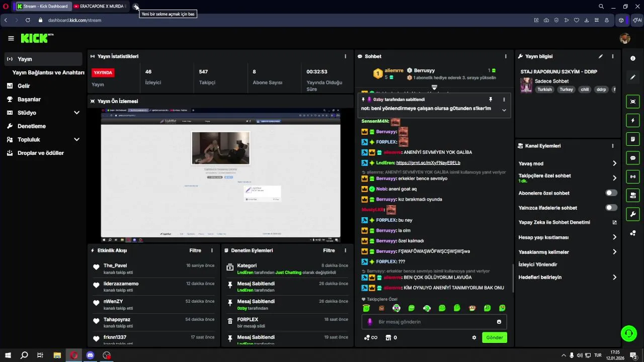Click the info icon in right rail
This screenshot has width=644, height=362.
click(633, 58)
